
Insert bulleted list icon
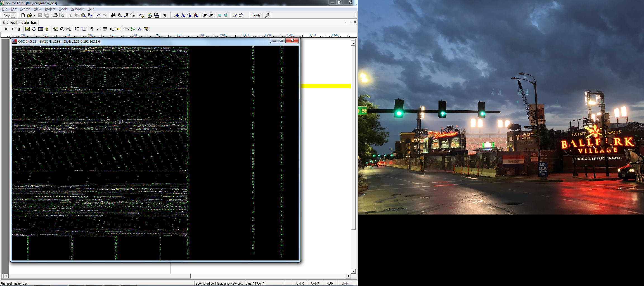[83, 29]
